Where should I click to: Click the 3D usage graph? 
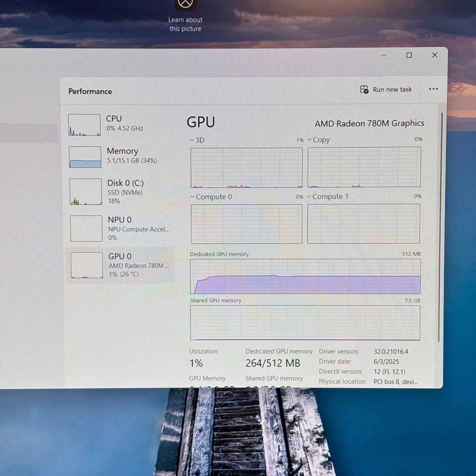point(247,168)
